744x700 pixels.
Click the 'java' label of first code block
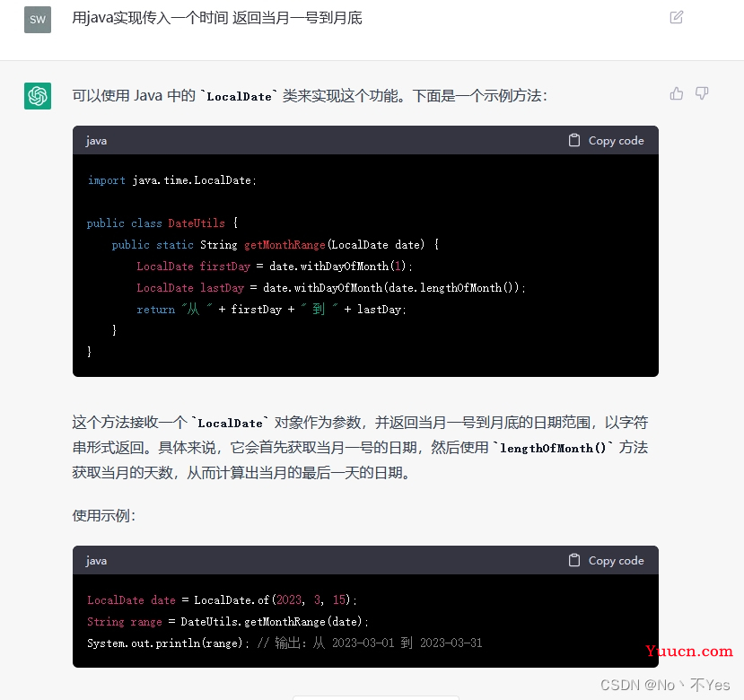click(x=96, y=141)
